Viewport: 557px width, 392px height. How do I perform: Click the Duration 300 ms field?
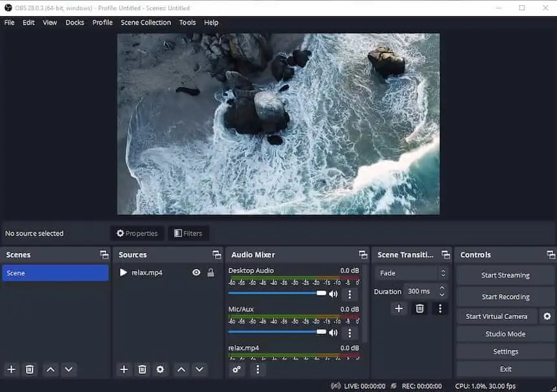425,291
